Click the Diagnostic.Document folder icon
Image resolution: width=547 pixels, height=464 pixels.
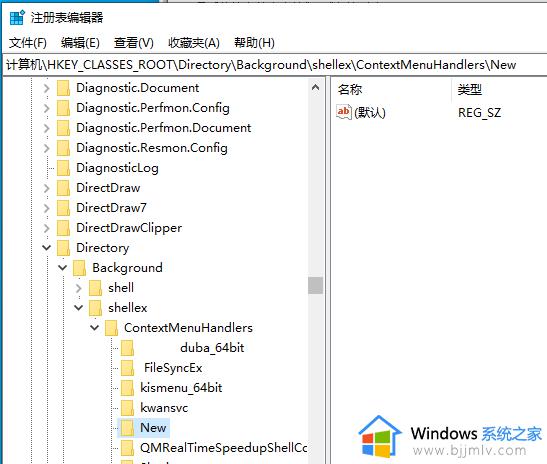point(63,88)
